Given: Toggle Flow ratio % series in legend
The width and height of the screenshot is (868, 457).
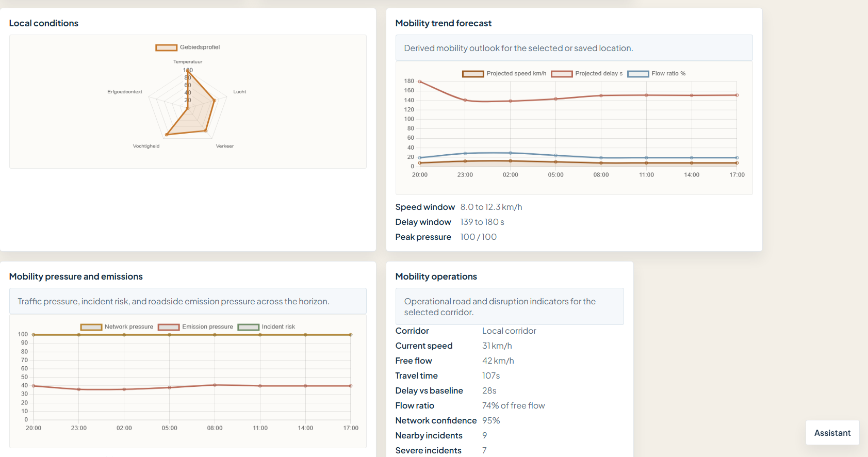Looking at the screenshot, I should 657,74.
